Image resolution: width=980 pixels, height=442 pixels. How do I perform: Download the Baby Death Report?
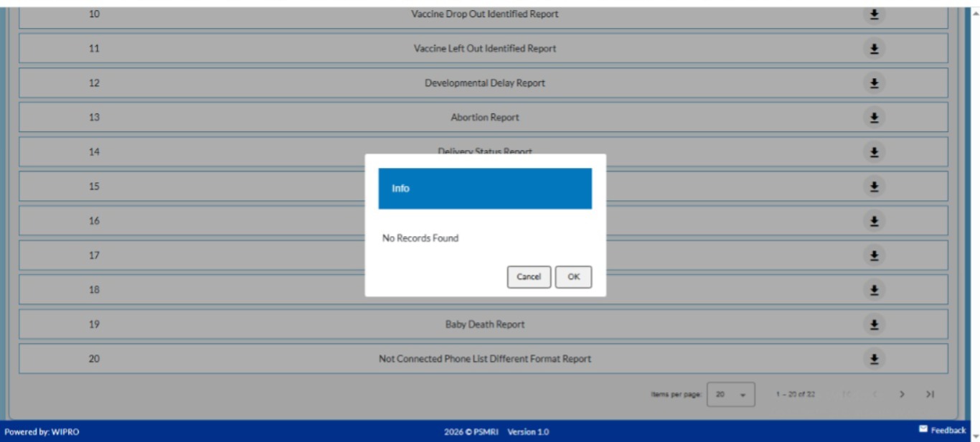point(874,324)
